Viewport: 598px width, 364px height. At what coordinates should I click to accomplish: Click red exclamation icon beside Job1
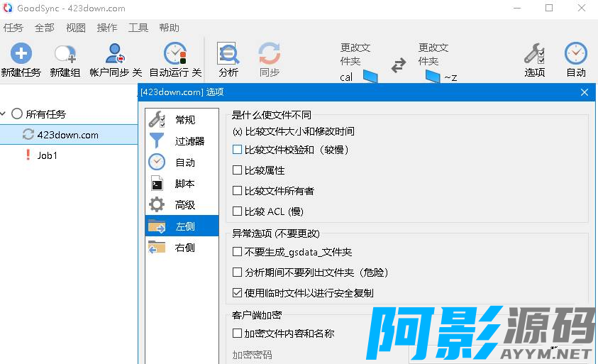[x=28, y=155]
